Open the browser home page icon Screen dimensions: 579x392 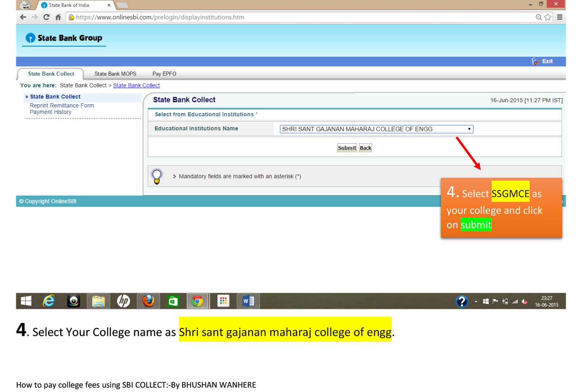(x=58, y=17)
